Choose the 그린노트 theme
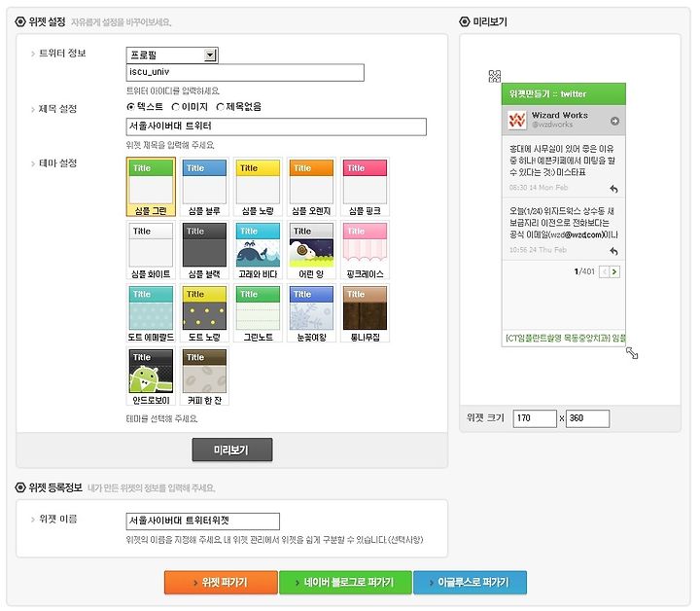 pyautogui.click(x=258, y=313)
